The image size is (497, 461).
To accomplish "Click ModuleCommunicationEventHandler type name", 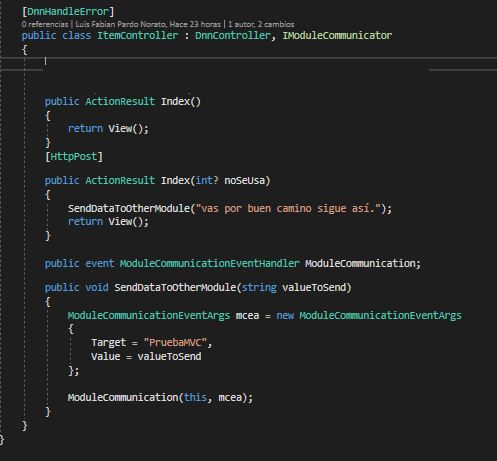I will [x=209, y=263].
